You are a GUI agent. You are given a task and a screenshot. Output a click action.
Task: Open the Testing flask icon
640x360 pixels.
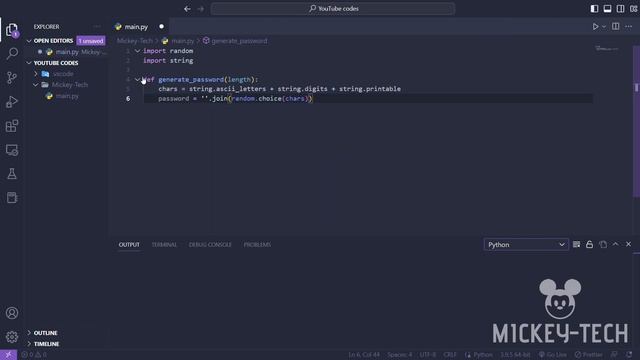12,174
